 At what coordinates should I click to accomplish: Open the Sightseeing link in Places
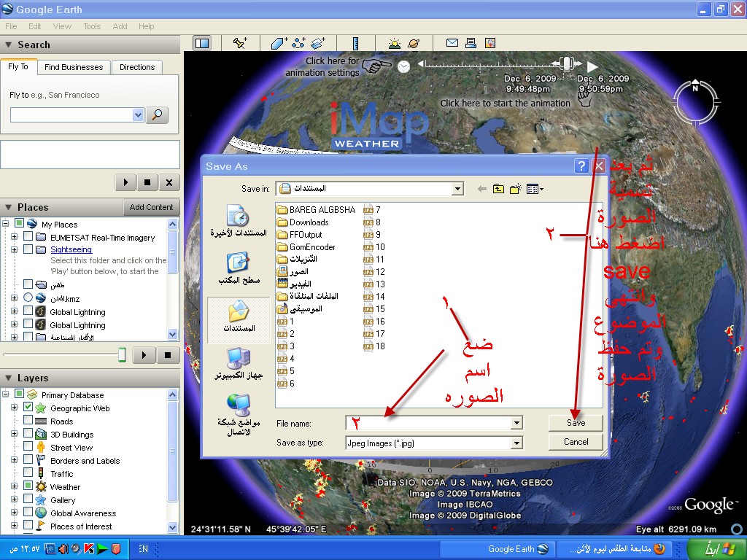(71, 249)
